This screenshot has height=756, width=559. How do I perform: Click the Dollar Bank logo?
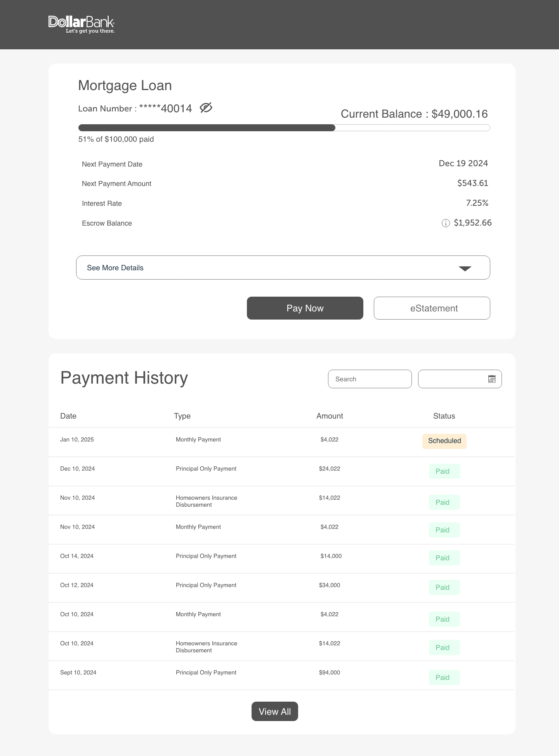coord(81,24)
